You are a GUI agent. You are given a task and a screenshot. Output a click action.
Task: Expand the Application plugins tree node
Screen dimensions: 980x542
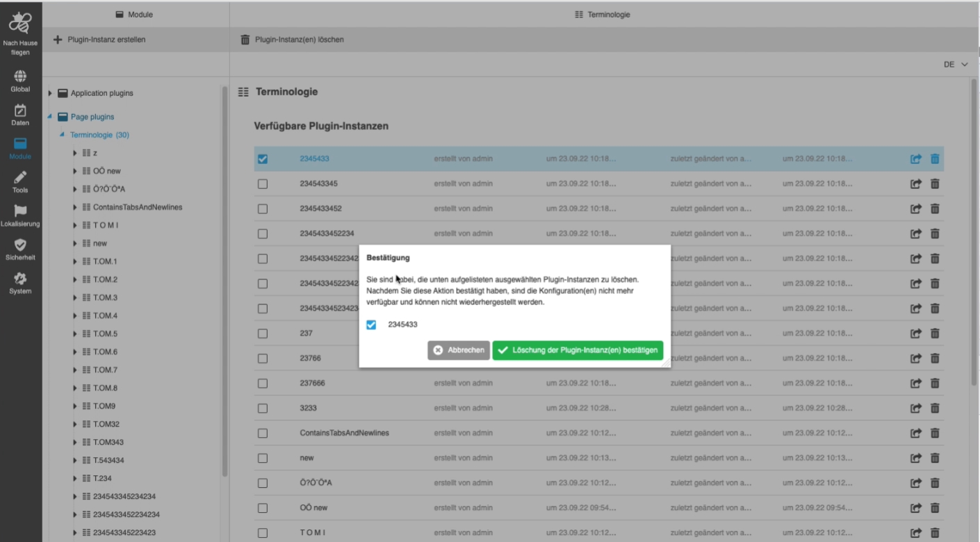coord(50,93)
